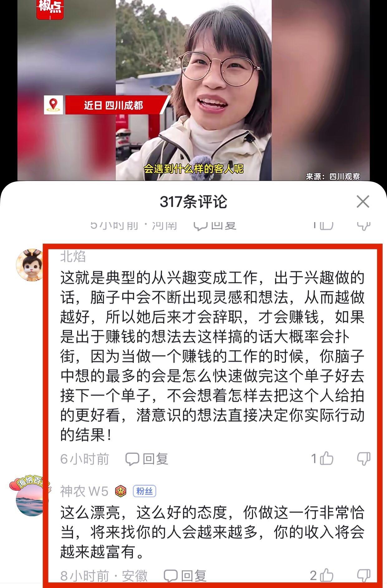The image size is (387, 588).
Task: Tap the 近日 四川成都 location banner
Action: click(x=114, y=105)
